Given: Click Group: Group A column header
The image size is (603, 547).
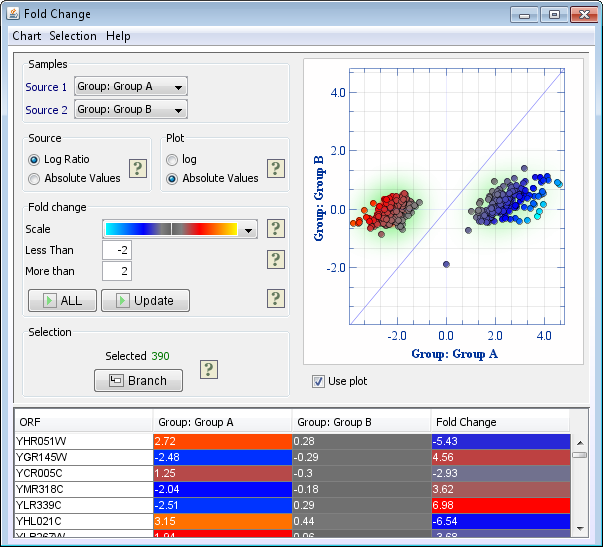Looking at the screenshot, I should pos(223,422).
